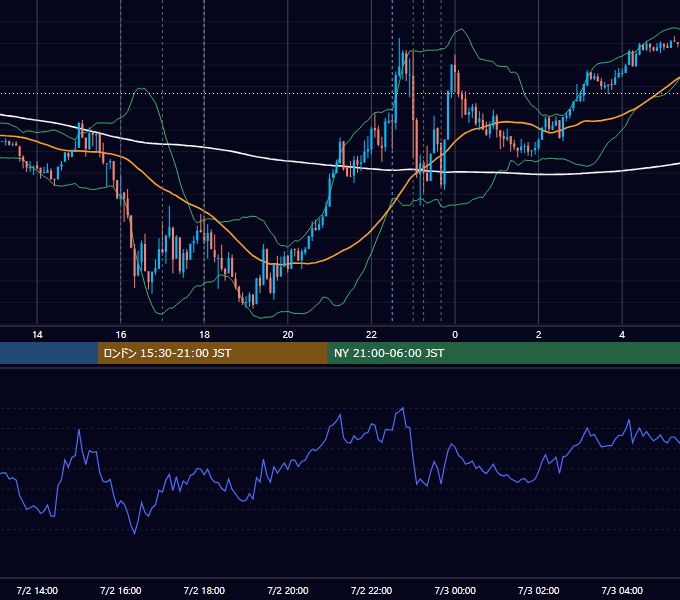
Task: Click the 7/2 16:00 time label
Action: click(x=121, y=590)
